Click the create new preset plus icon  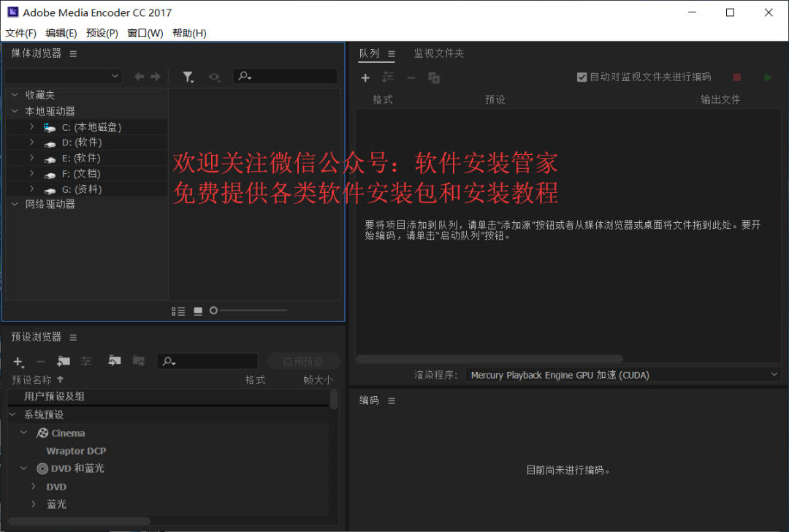click(x=18, y=361)
